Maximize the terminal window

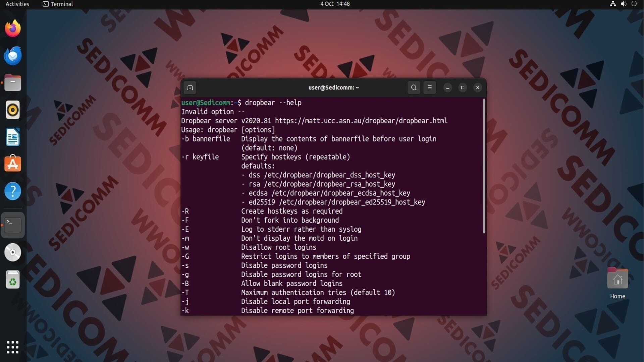pos(463,88)
